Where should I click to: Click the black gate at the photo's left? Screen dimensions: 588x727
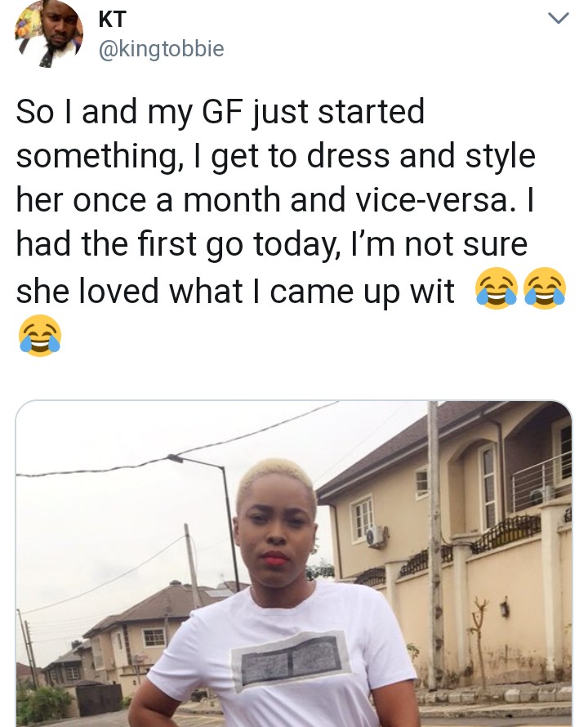pos(100,700)
